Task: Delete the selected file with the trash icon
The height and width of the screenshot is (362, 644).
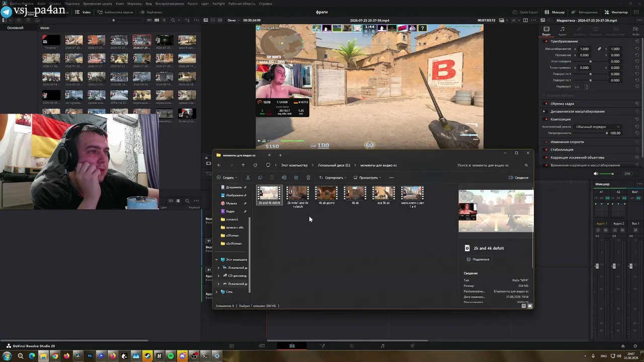Action: click(x=308, y=177)
